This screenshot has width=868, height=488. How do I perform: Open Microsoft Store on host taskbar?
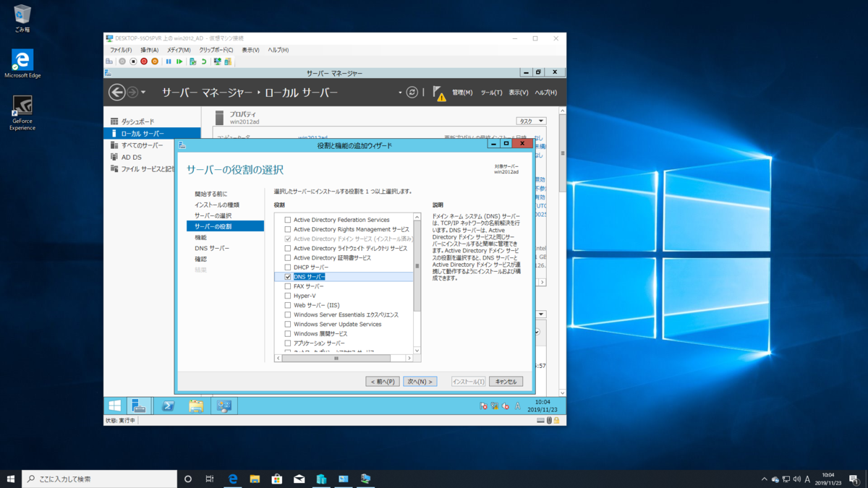point(276,479)
